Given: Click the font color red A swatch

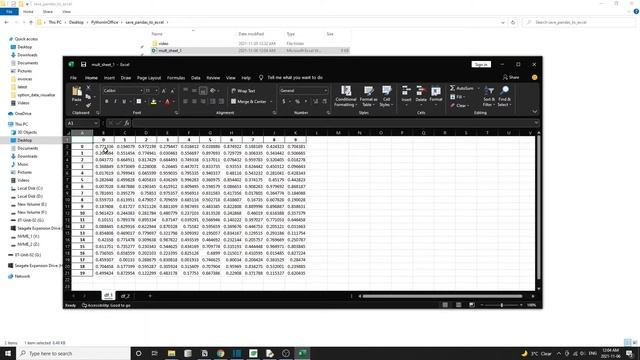Looking at the screenshot, I should coord(167,101).
